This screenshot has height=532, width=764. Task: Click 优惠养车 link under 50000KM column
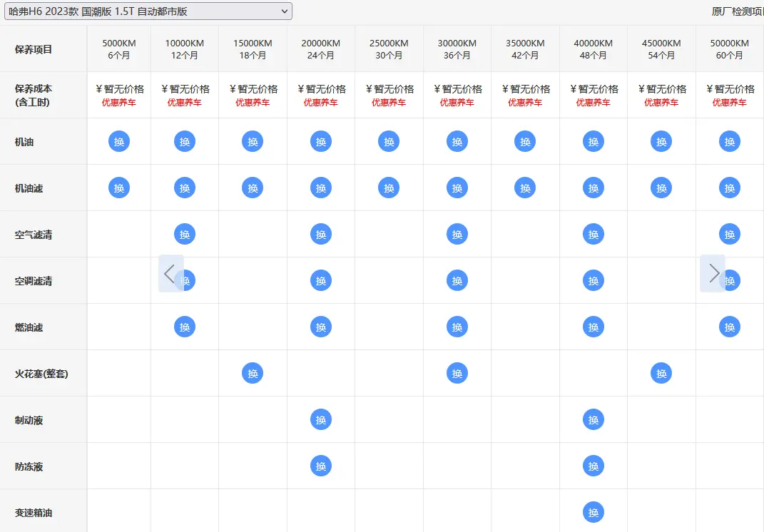pos(729,103)
